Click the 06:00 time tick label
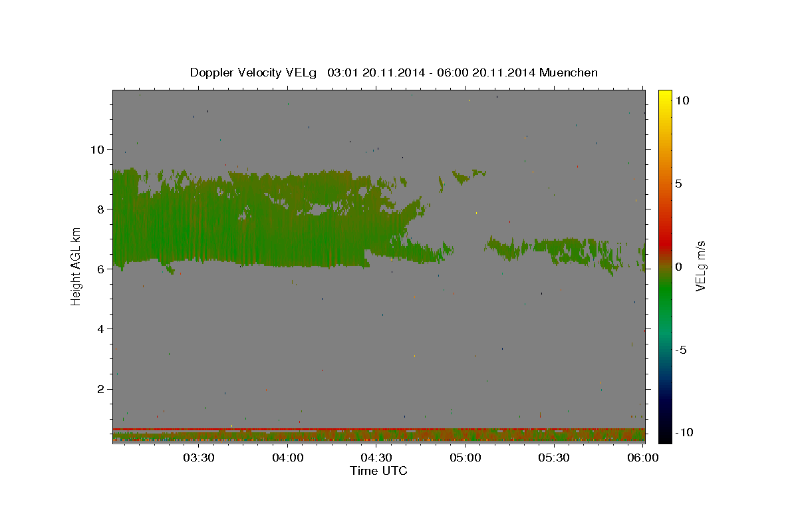The width and height of the screenshot is (798, 532). tap(643, 458)
